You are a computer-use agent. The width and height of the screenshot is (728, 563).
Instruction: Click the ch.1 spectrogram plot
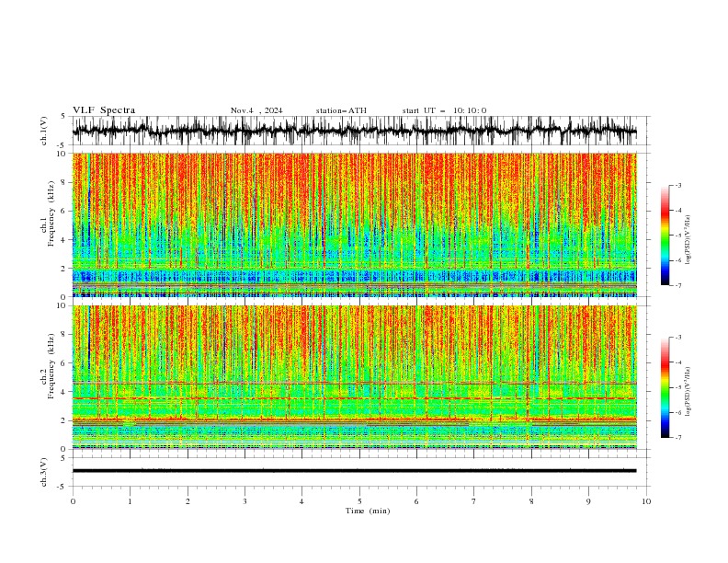(355, 224)
